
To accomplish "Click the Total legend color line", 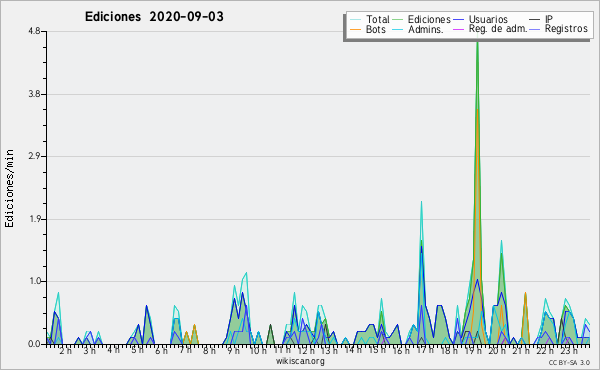I will [355, 20].
